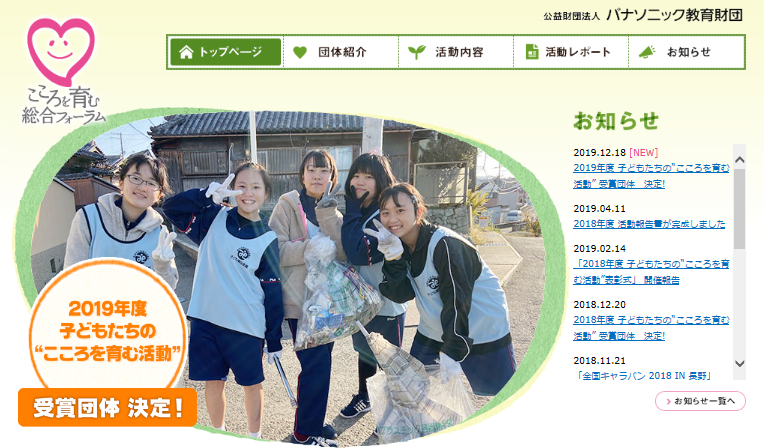Click the news list scroll-down arrow

739,364
